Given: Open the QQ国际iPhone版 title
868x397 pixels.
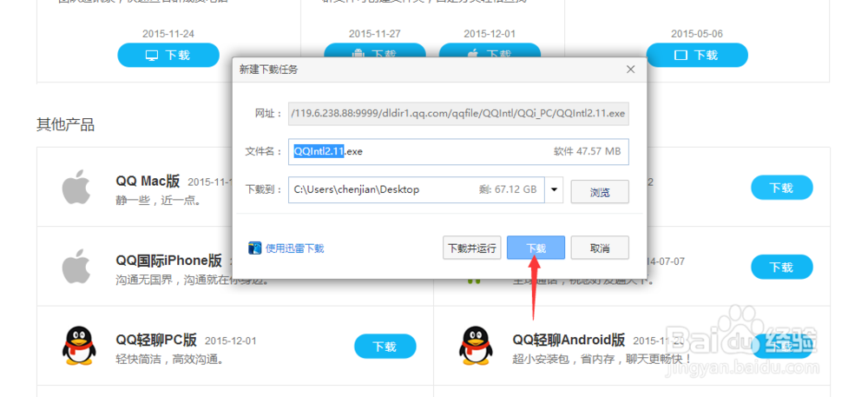Looking at the screenshot, I should [x=169, y=261].
